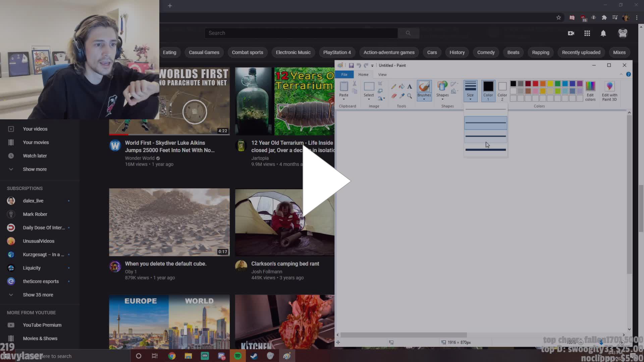644x362 pixels.
Task: Open Your videos in YouTube sidebar
Action: point(35,129)
